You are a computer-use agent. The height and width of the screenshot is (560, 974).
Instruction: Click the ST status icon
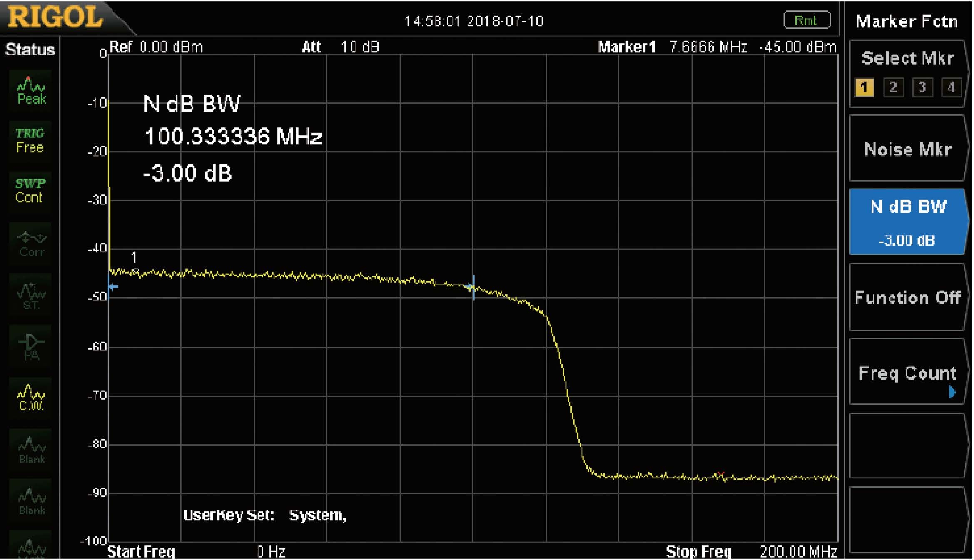point(30,296)
